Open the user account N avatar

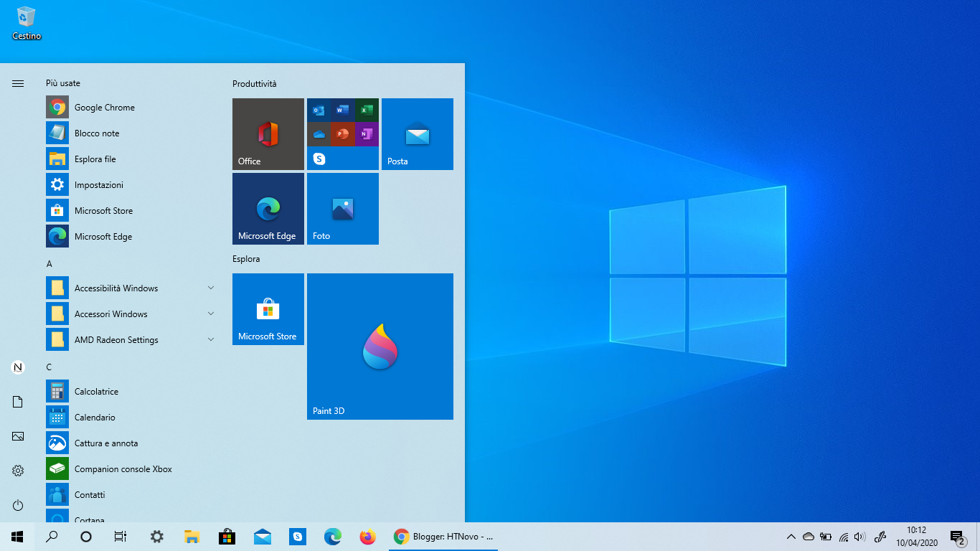click(18, 367)
